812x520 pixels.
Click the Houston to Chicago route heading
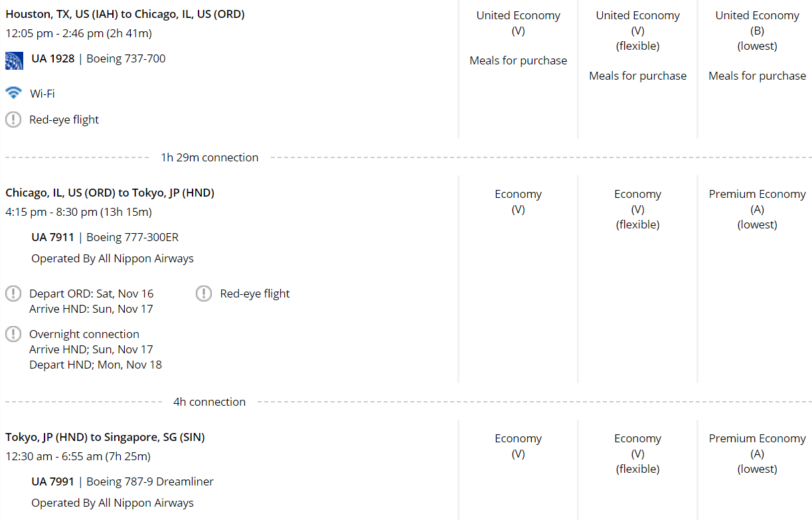[125, 14]
